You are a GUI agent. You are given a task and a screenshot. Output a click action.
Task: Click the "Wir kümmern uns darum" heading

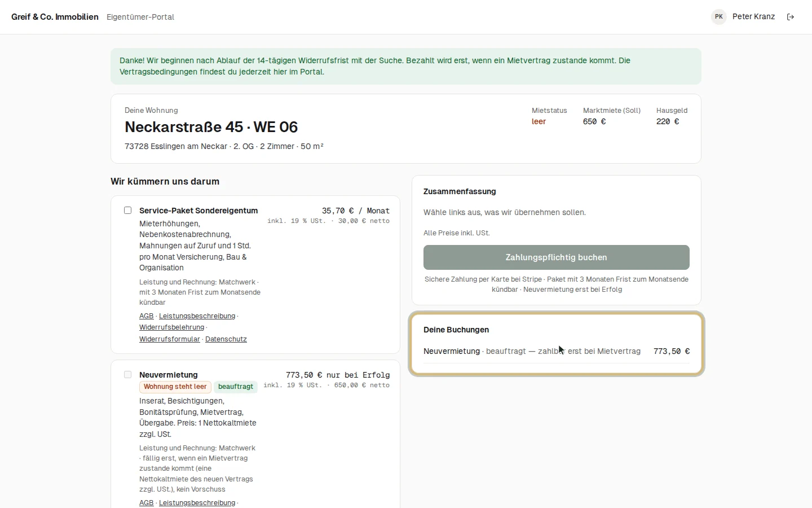coord(165,182)
